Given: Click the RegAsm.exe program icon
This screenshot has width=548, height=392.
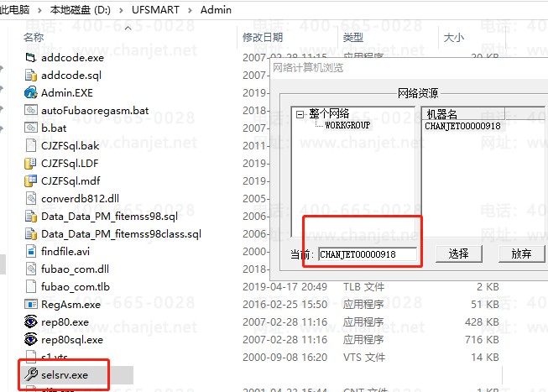Looking at the screenshot, I should coord(31,304).
